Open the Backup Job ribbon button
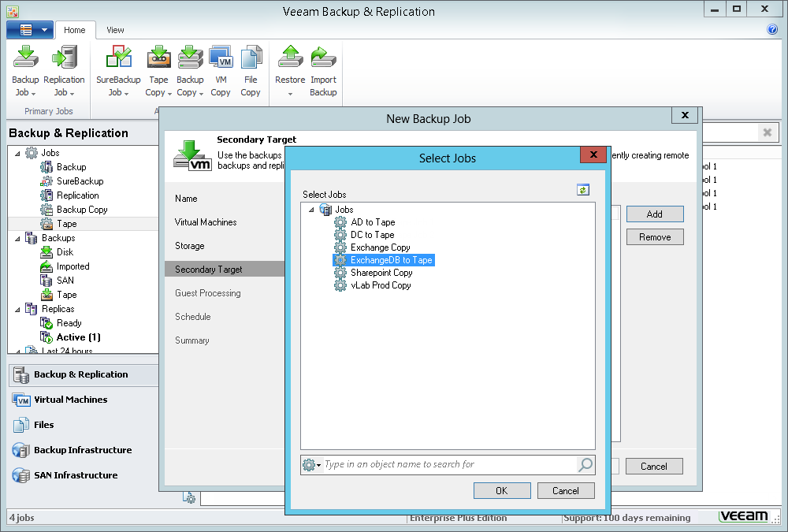 point(25,70)
